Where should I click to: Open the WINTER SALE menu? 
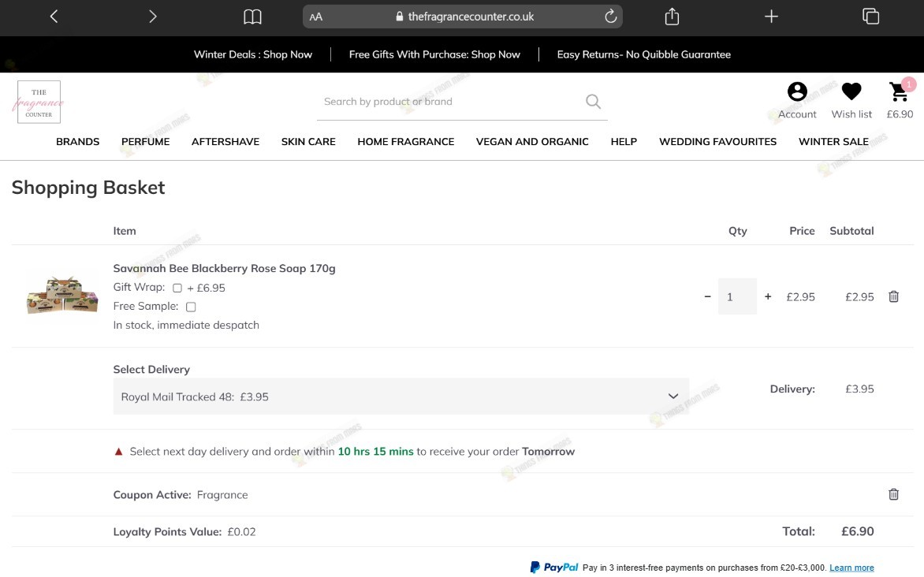tap(833, 141)
